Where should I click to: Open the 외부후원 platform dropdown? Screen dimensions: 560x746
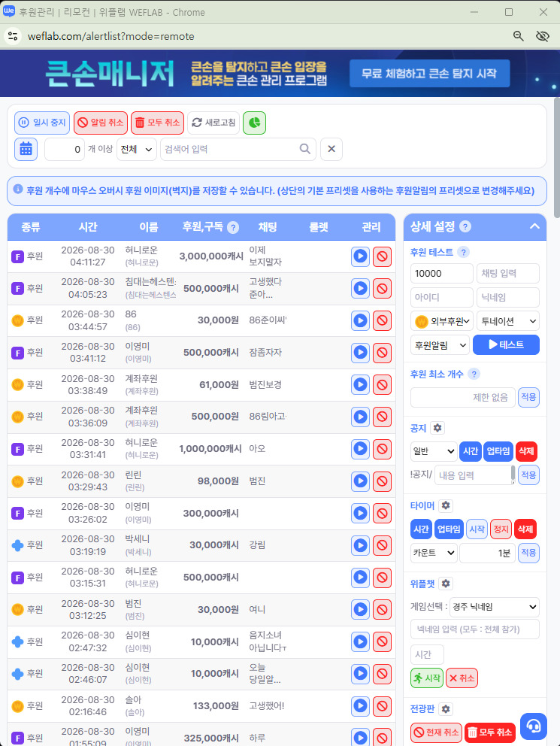click(x=442, y=321)
